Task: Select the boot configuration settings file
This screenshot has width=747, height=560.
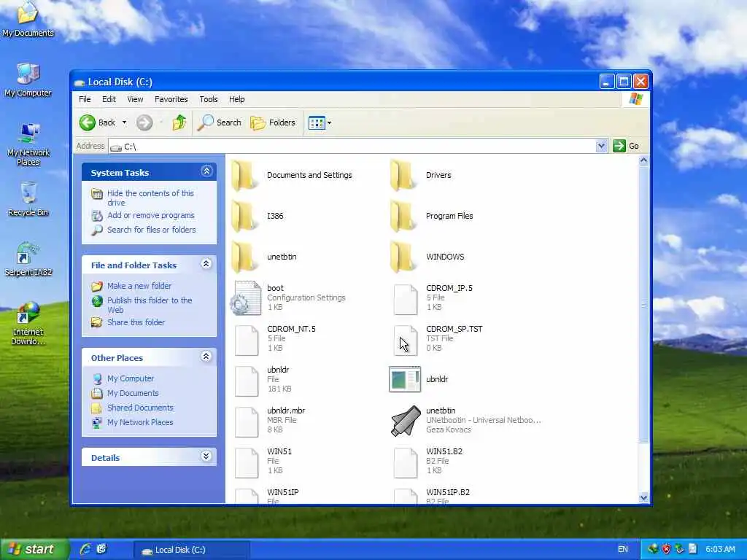Action: [x=246, y=298]
